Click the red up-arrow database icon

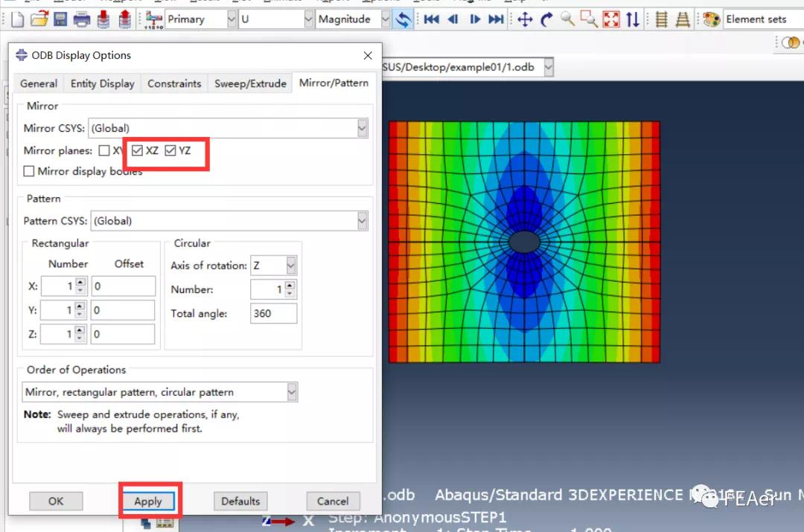point(124,19)
